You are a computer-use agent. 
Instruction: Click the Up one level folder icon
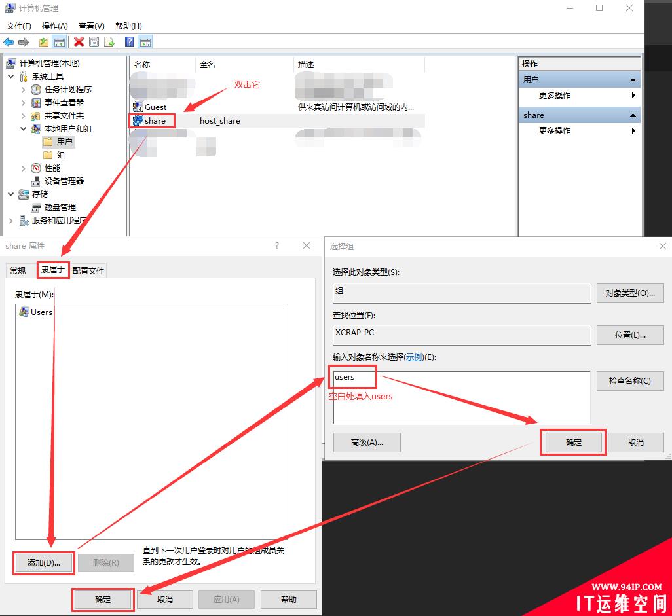[x=44, y=42]
